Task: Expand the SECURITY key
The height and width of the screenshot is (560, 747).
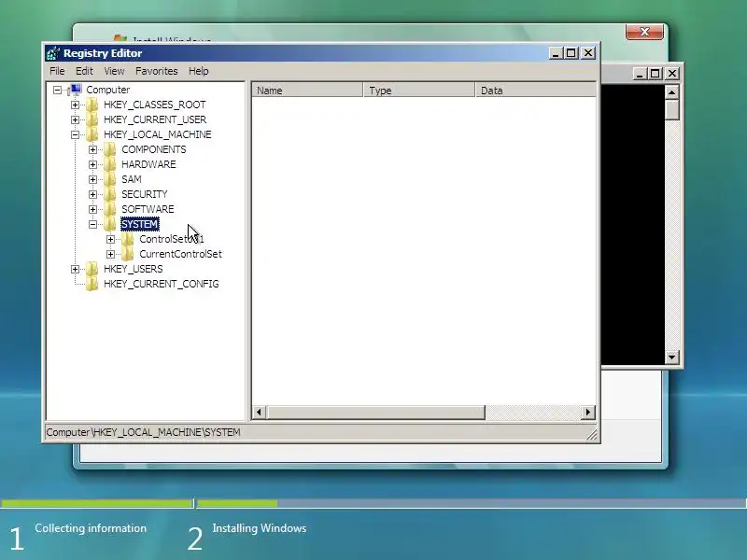Action: (92, 194)
